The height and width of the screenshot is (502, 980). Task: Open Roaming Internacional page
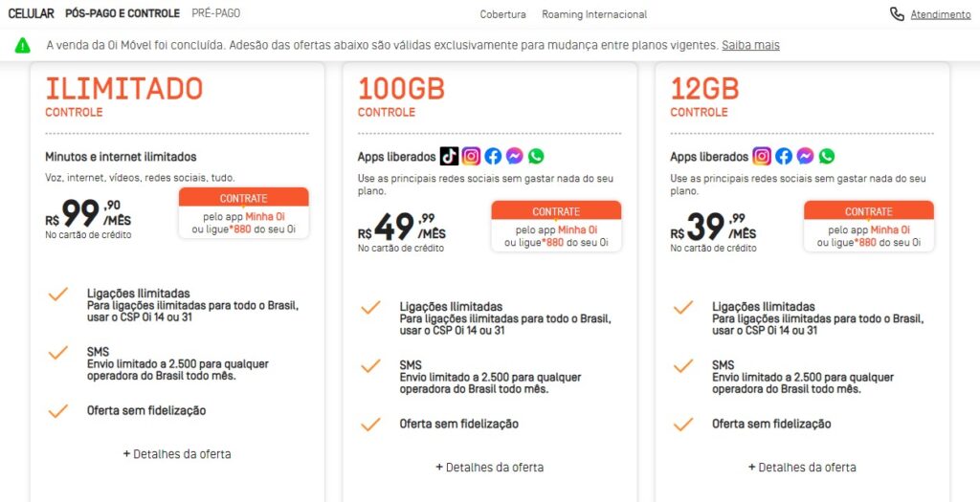pyautogui.click(x=594, y=14)
